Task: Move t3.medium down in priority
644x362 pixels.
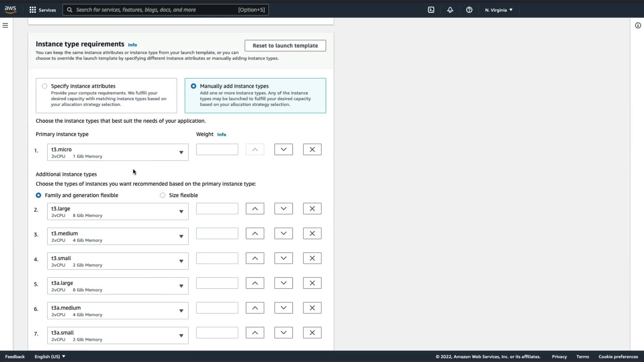Action: point(283,233)
